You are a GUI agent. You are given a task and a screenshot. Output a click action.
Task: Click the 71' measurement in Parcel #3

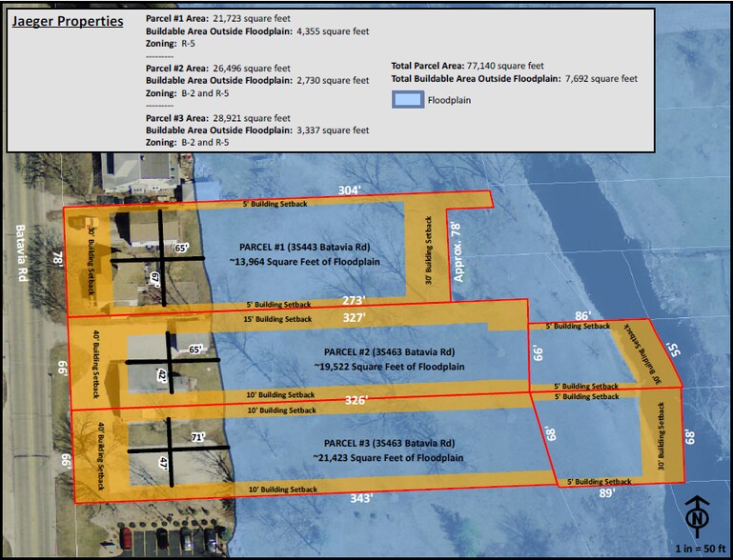click(x=198, y=437)
